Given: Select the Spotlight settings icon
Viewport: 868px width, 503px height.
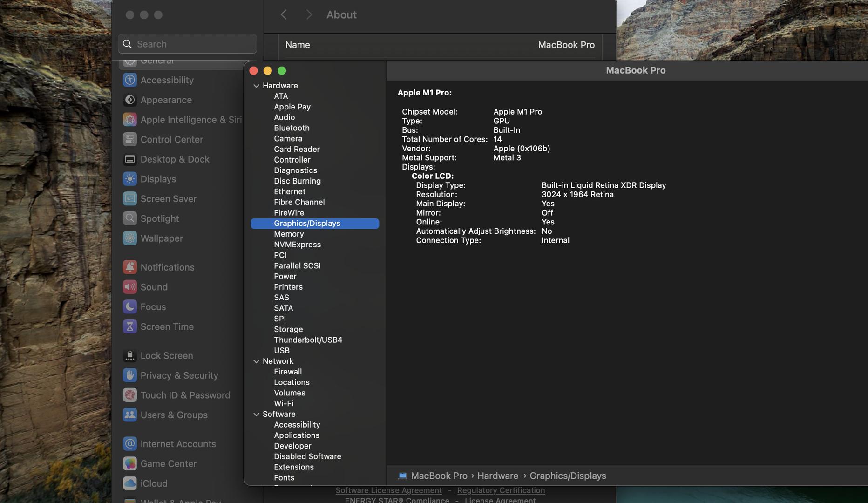Looking at the screenshot, I should [130, 218].
